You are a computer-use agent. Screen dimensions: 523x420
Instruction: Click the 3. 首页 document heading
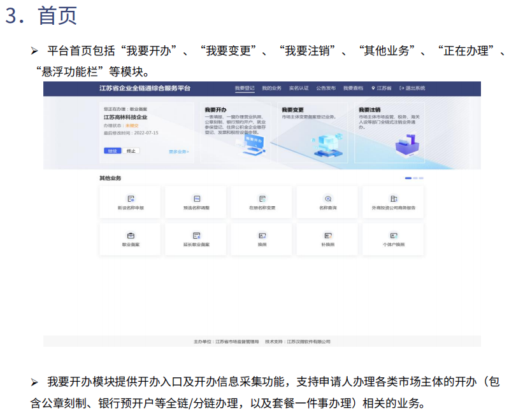pyautogui.click(x=41, y=15)
